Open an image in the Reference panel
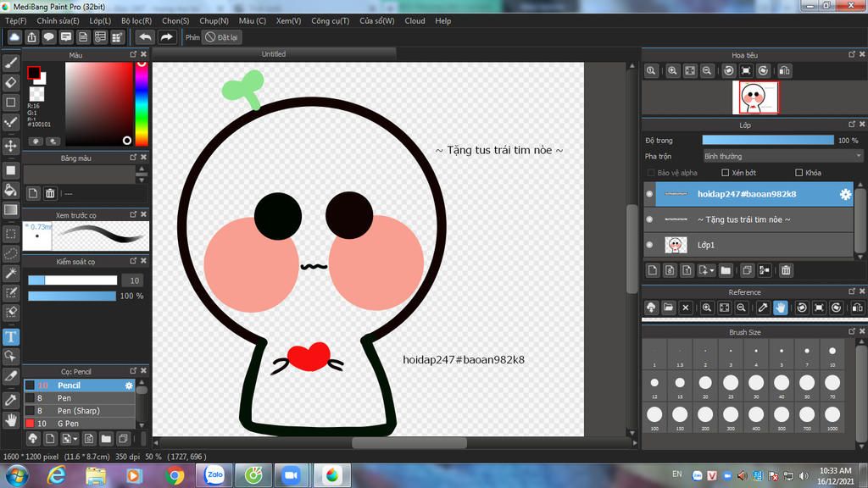The width and height of the screenshot is (868, 488). pyautogui.click(x=668, y=308)
